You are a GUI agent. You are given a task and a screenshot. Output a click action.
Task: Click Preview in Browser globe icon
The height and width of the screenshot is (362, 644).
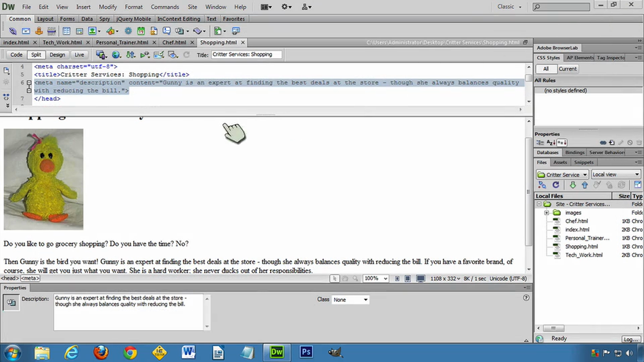(116, 55)
